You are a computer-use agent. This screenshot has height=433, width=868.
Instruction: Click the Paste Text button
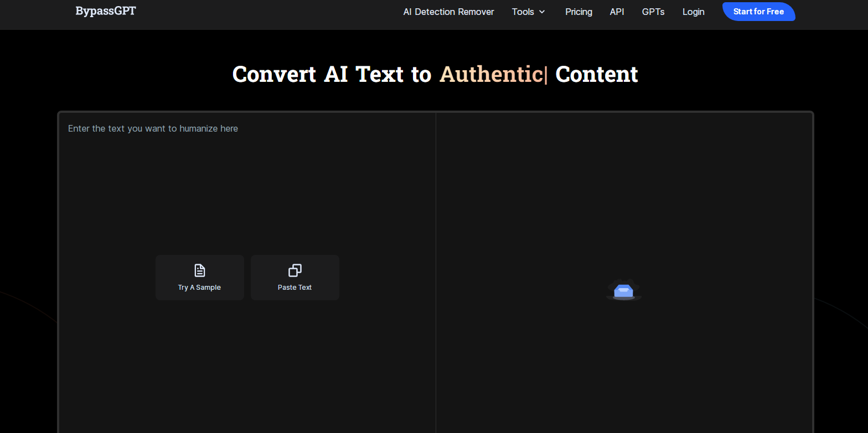295,278
